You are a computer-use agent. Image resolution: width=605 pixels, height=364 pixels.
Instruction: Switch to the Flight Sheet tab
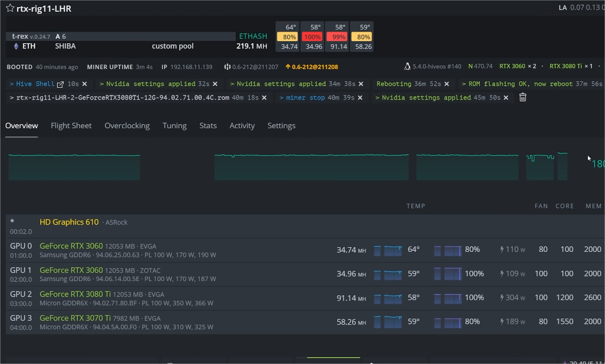[71, 126]
